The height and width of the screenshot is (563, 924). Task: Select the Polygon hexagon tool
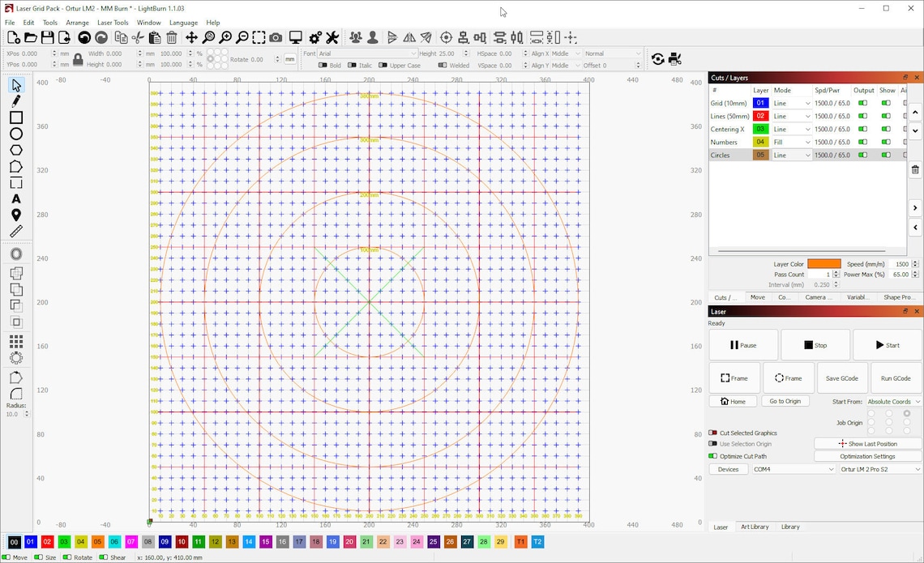point(16,150)
